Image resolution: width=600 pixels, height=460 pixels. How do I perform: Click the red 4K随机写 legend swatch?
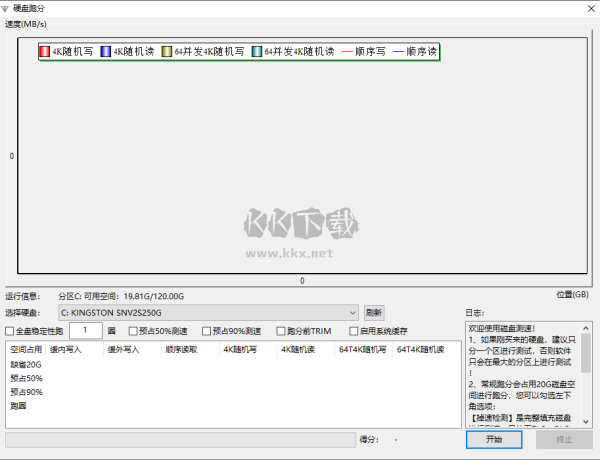[44, 51]
